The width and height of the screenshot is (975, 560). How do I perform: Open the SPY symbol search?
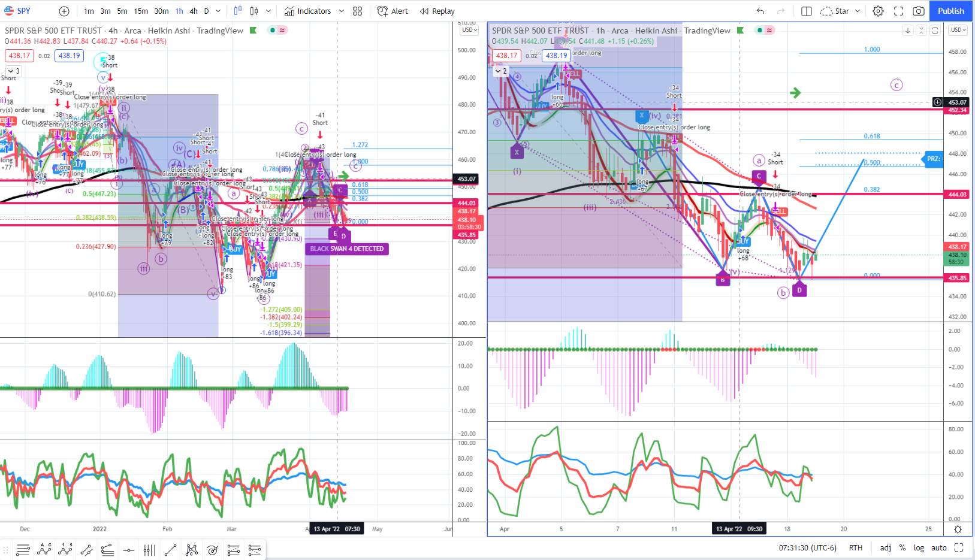point(18,11)
